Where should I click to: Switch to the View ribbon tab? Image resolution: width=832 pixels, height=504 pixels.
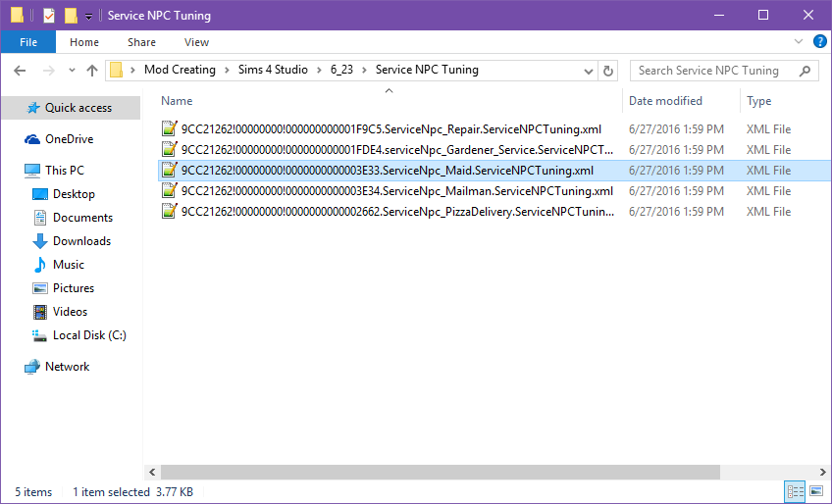(x=196, y=42)
